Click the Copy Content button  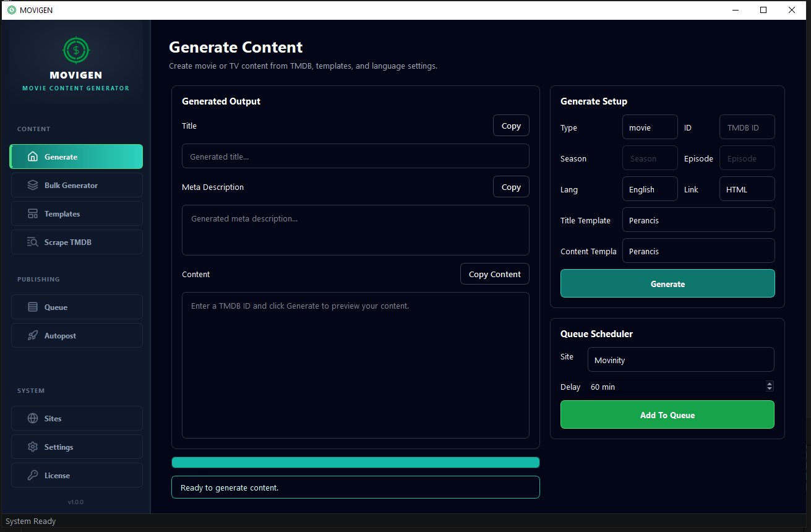495,275
